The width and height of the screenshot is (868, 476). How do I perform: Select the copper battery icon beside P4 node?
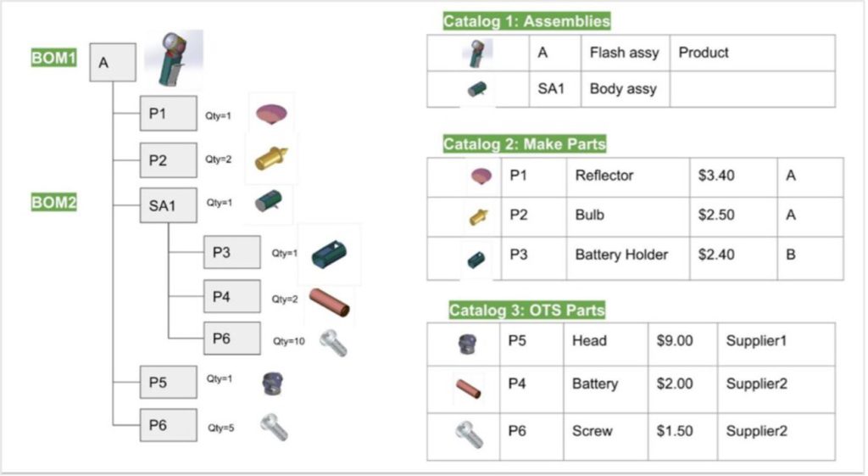coord(329,303)
